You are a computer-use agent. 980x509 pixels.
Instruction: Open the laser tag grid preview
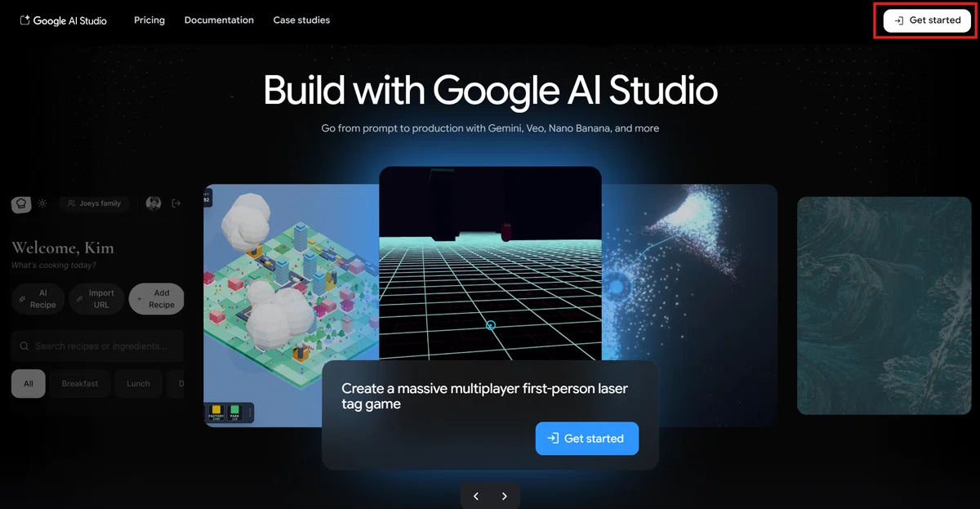[490, 263]
